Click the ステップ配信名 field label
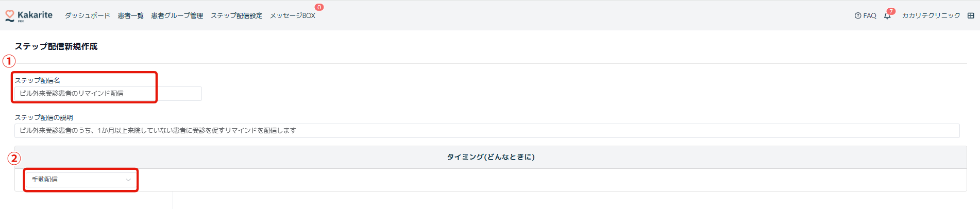 tap(38, 80)
